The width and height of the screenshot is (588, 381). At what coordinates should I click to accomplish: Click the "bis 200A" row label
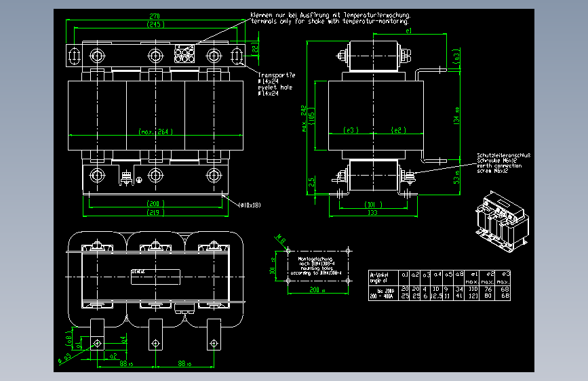coord(386,291)
